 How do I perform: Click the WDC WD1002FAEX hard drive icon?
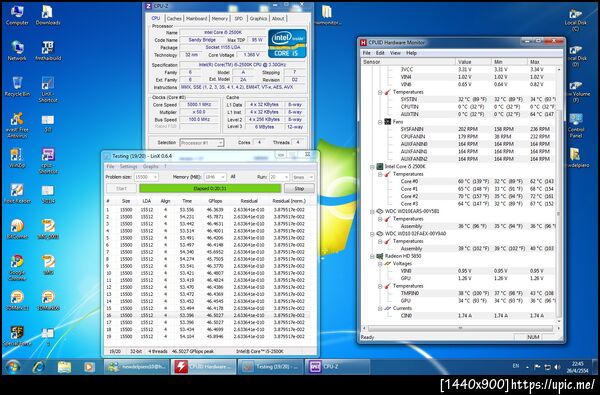[379, 233]
